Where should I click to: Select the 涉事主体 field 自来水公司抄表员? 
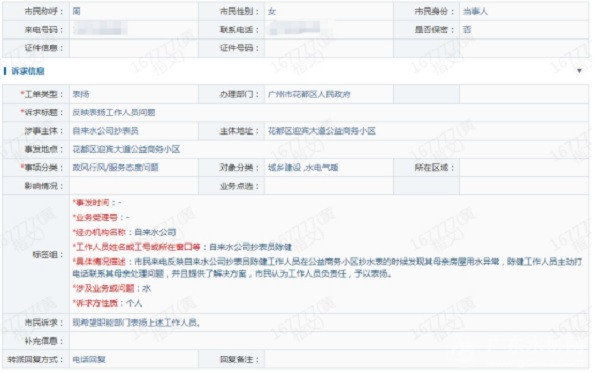[x=134, y=131]
